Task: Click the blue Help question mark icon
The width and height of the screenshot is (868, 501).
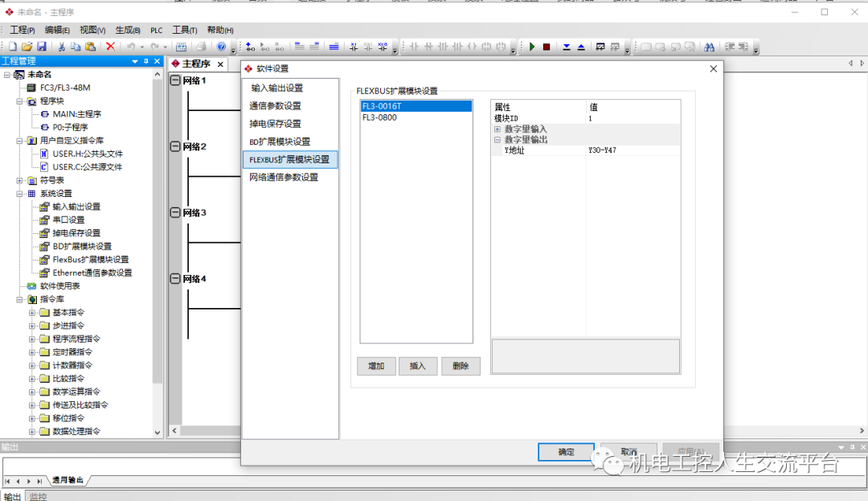Action: pyautogui.click(x=222, y=47)
